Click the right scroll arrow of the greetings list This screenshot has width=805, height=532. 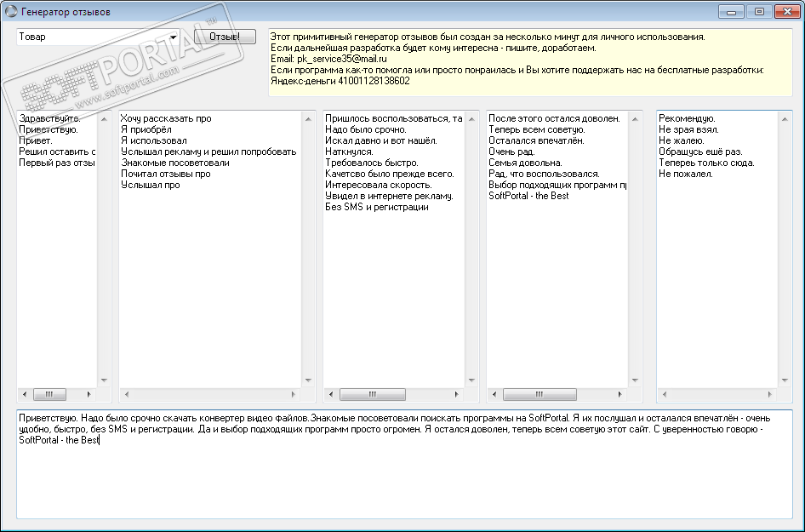[x=88, y=394]
